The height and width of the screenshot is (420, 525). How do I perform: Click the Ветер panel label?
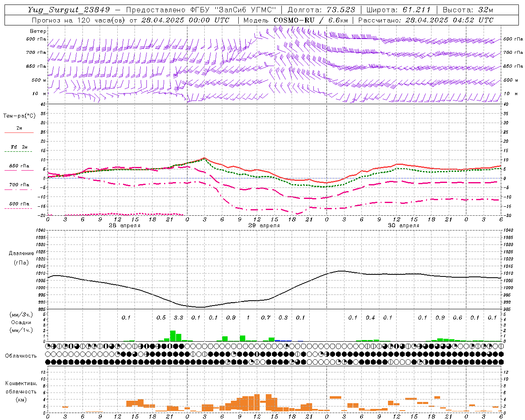[38, 31]
